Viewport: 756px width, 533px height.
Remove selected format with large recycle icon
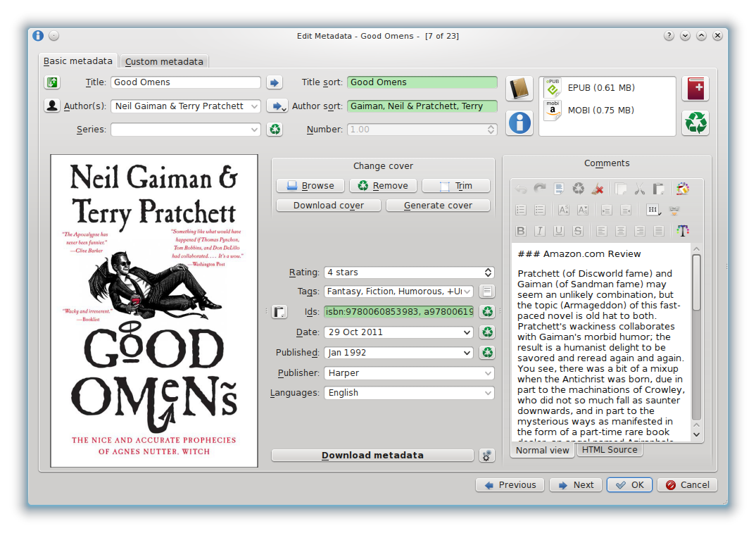(695, 123)
